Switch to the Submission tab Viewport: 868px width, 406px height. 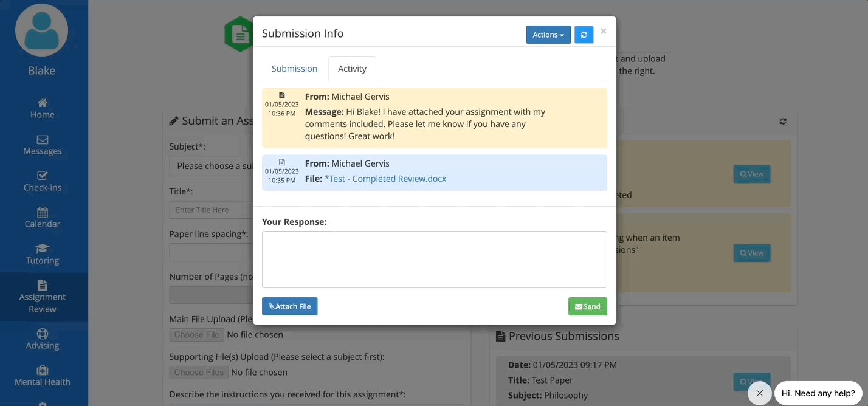(294, 69)
